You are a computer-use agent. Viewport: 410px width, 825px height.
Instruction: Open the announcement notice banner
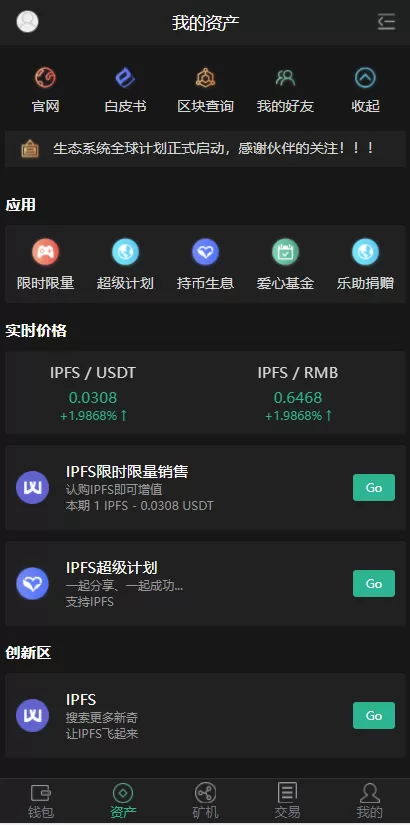(x=205, y=149)
